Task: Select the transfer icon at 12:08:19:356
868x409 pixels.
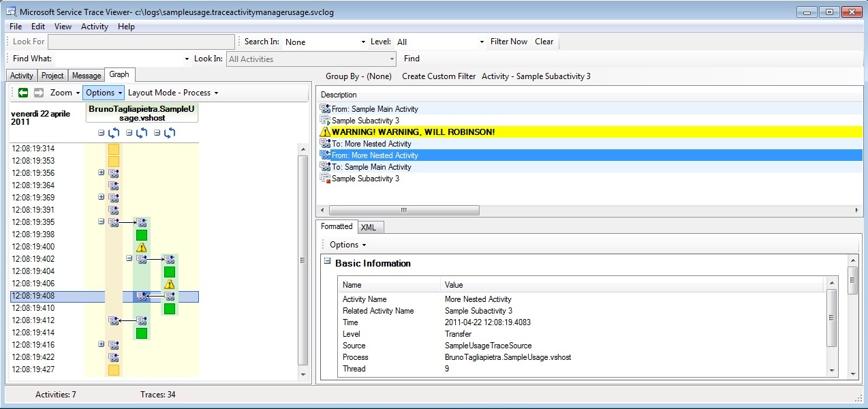Action: [114, 173]
